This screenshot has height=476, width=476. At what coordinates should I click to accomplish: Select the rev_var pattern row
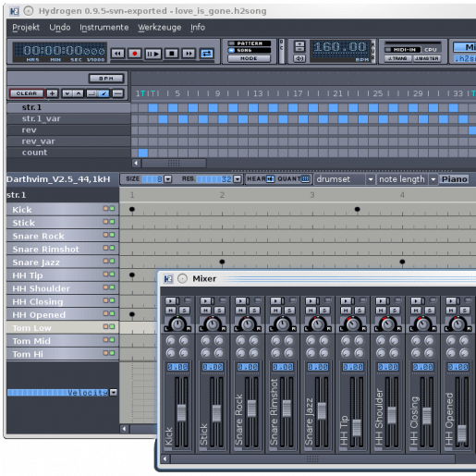68,141
